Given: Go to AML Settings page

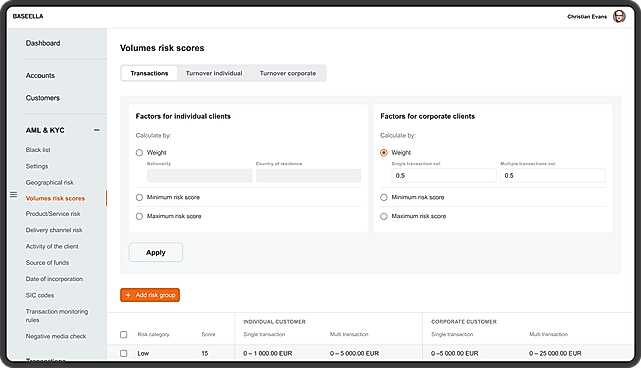Looking at the screenshot, I should (37, 166).
